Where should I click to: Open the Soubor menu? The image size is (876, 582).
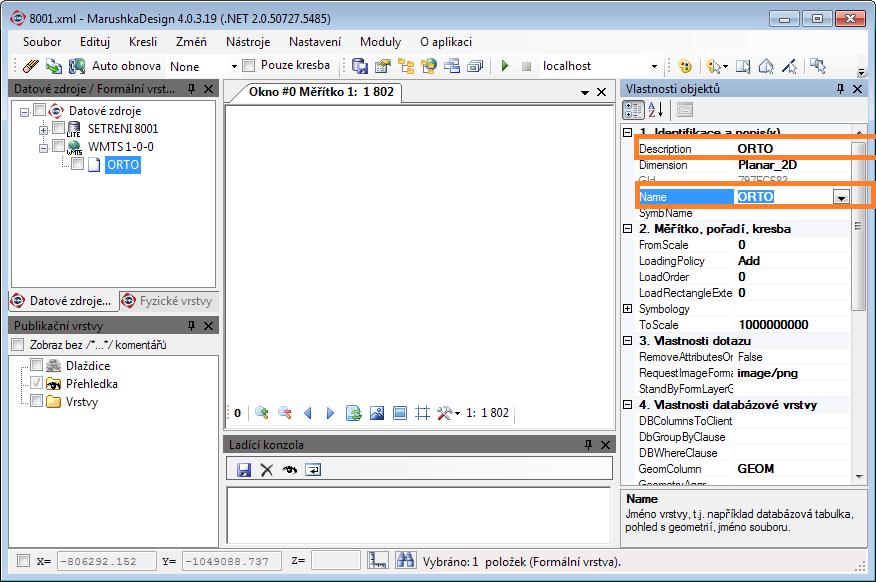(42, 42)
